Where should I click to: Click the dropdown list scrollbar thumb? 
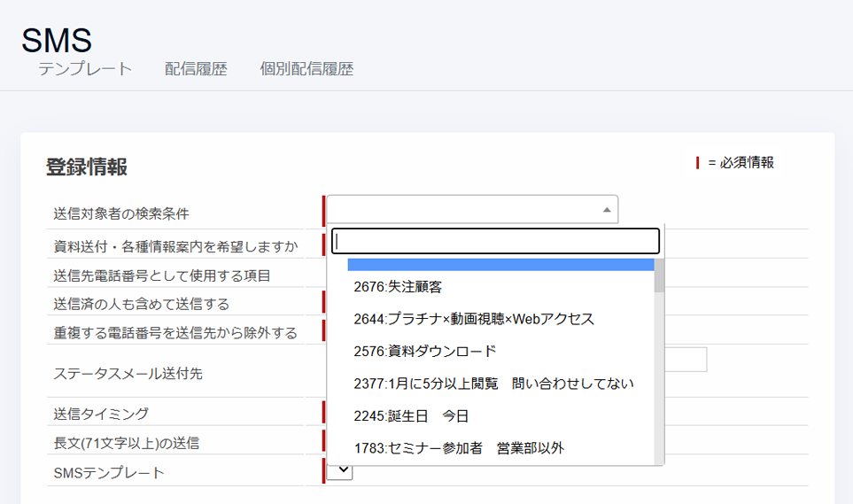(x=659, y=275)
